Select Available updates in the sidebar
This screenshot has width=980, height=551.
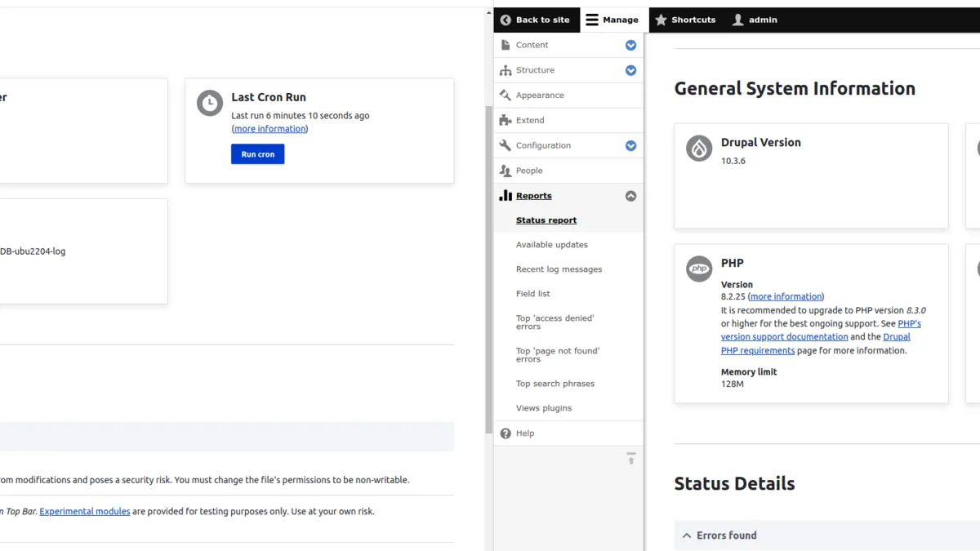coord(551,244)
